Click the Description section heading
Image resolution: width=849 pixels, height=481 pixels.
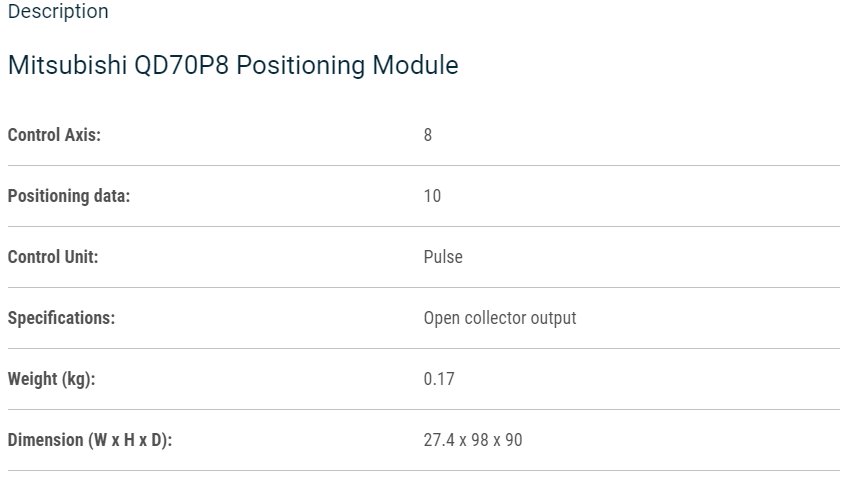(58, 12)
